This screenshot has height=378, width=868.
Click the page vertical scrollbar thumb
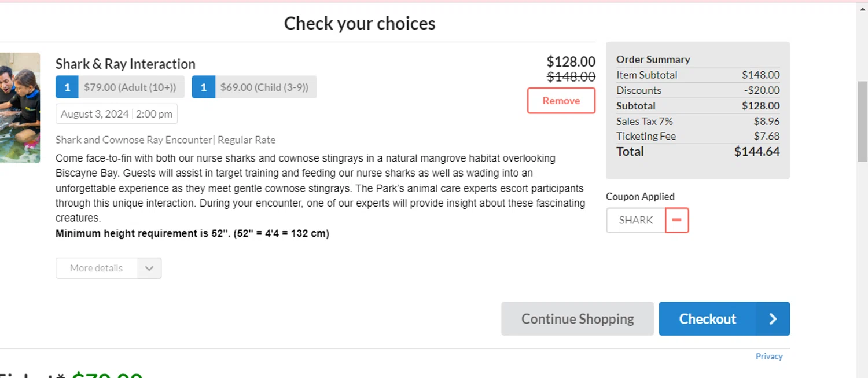[x=862, y=122]
